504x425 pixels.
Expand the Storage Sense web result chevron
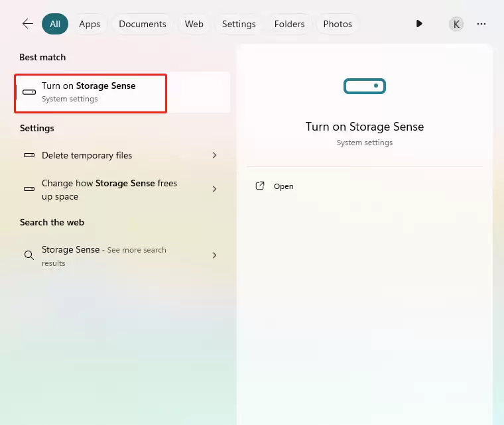tap(214, 255)
